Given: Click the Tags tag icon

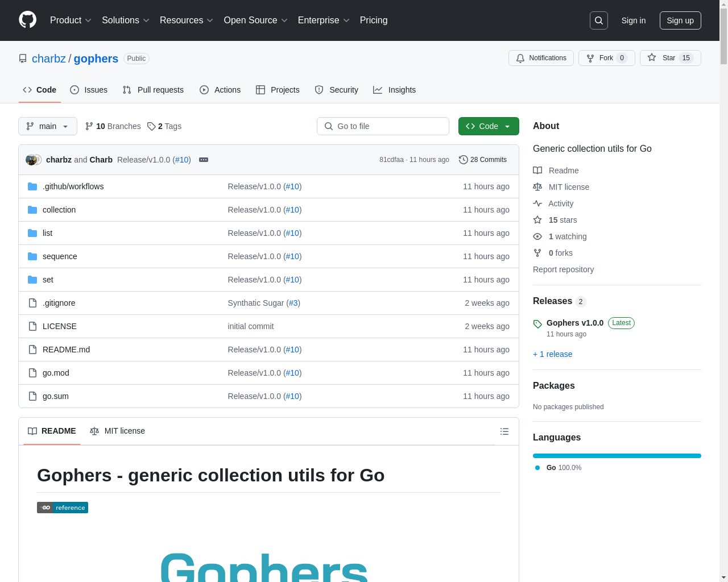Looking at the screenshot, I should 151,126.
